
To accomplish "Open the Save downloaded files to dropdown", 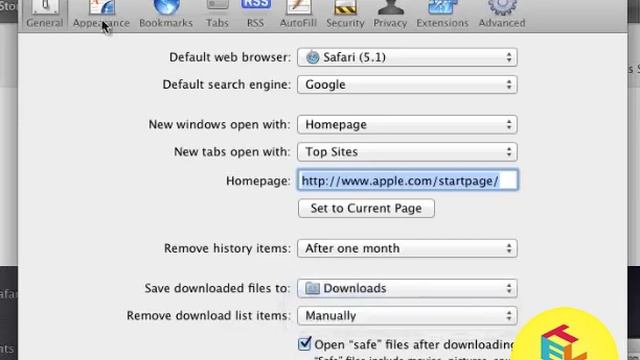I will coord(407,289).
